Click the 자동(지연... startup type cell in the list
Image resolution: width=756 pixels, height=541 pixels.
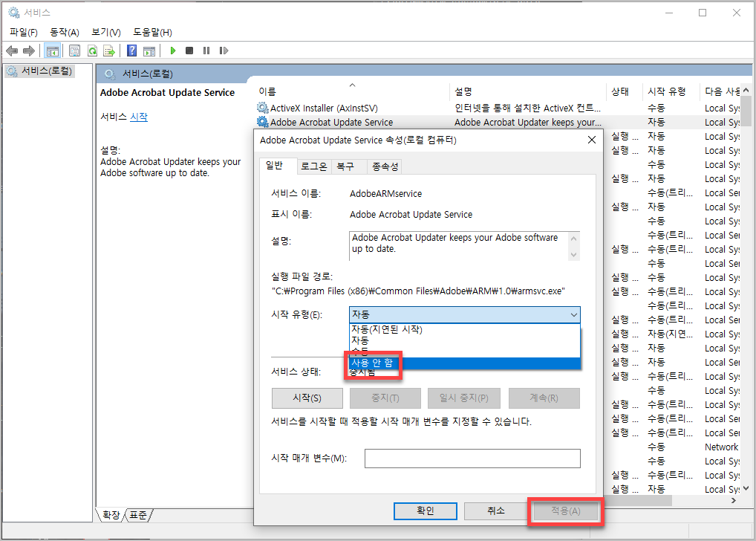670,334
